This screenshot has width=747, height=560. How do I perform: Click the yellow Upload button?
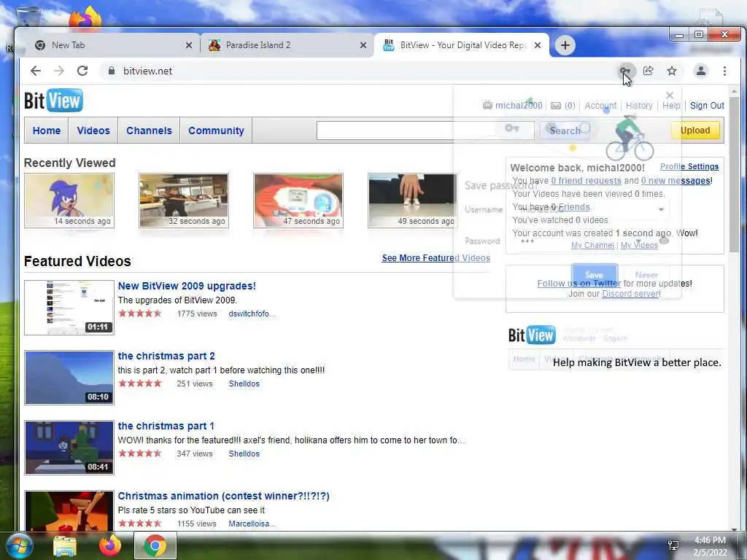point(695,131)
